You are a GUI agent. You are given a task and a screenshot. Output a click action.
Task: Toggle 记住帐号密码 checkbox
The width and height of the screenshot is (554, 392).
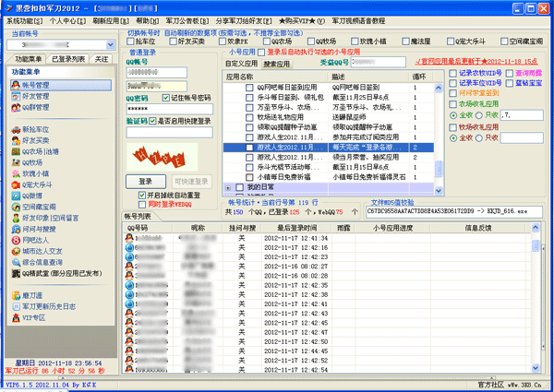tap(166, 97)
